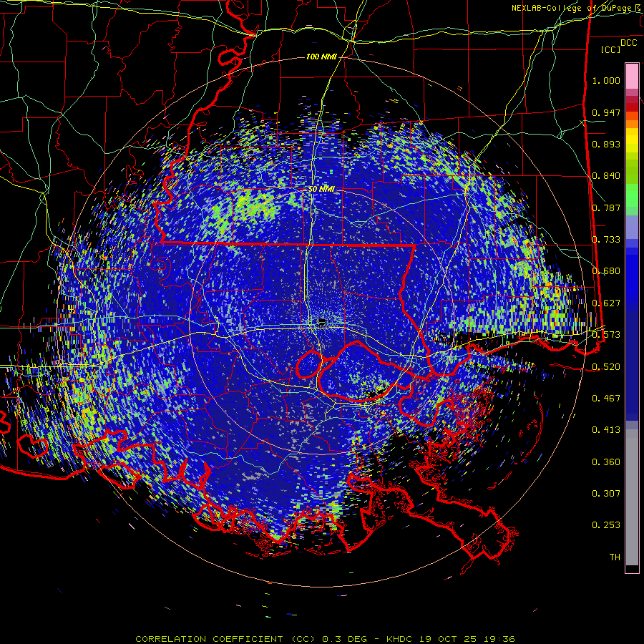Click the 100 NMI range ring label

321,57
